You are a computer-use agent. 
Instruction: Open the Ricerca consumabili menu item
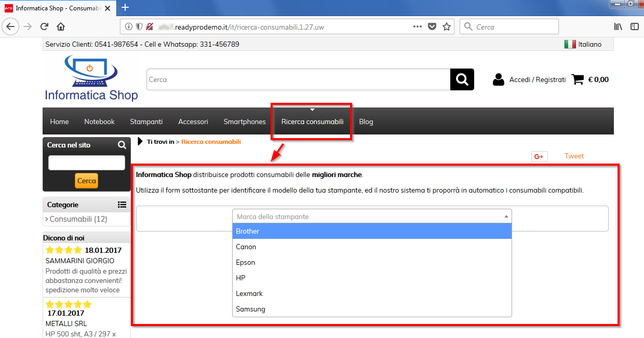(x=312, y=121)
